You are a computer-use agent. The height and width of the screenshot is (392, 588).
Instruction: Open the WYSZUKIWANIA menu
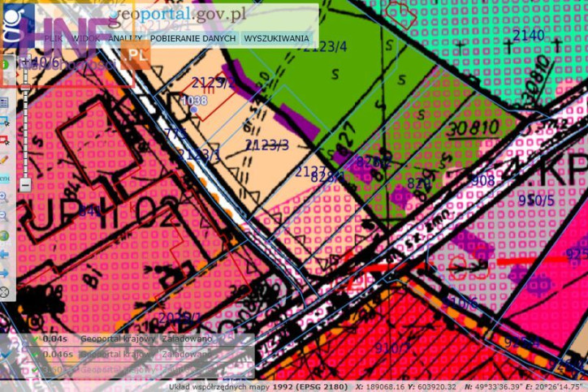[276, 39]
